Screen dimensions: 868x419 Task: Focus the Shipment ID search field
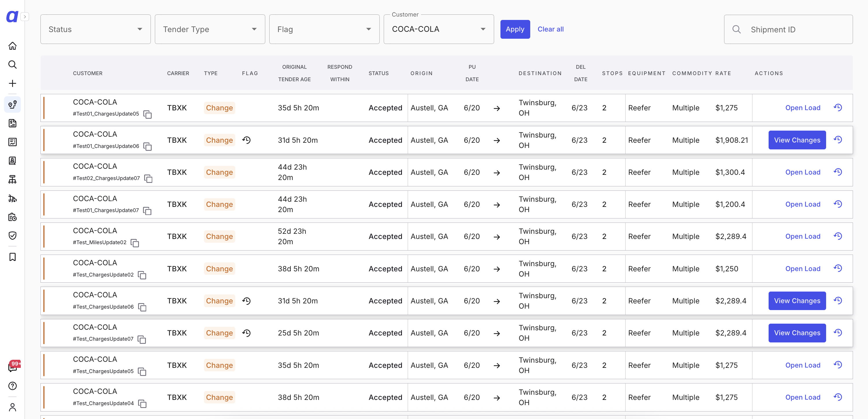pos(788,29)
